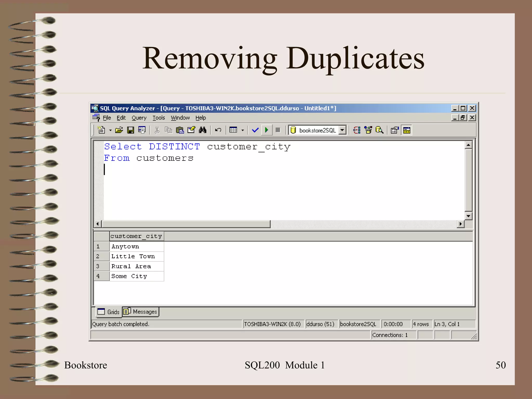The height and width of the screenshot is (399, 532).
Task: Open the Object Search magnifier icon
Action: (x=379, y=130)
